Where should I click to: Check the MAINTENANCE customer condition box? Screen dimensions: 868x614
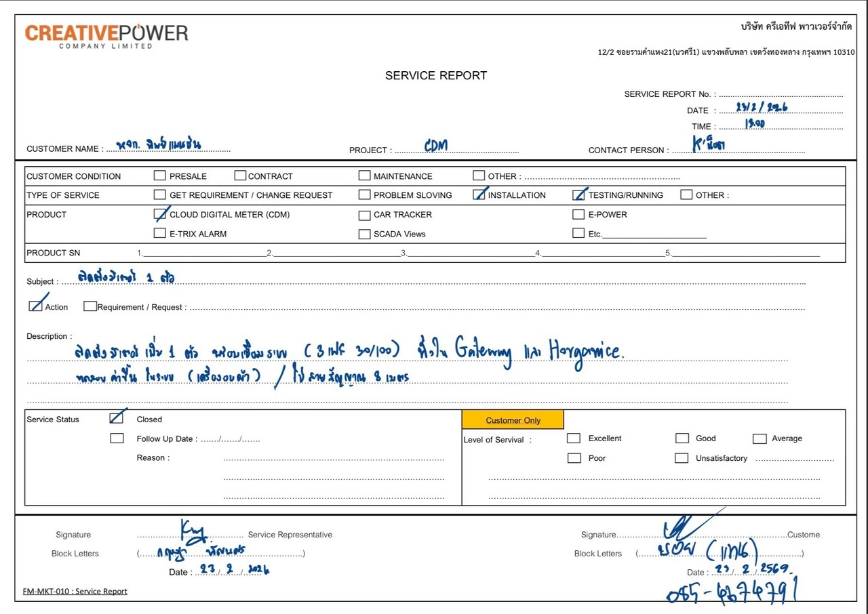pyautogui.click(x=365, y=176)
